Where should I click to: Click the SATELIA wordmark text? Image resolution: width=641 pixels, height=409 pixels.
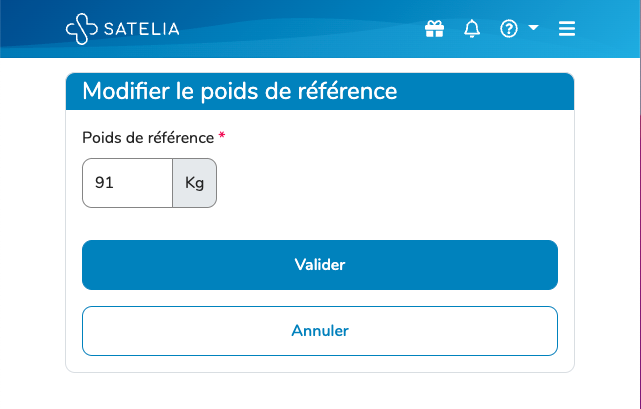pos(142,30)
